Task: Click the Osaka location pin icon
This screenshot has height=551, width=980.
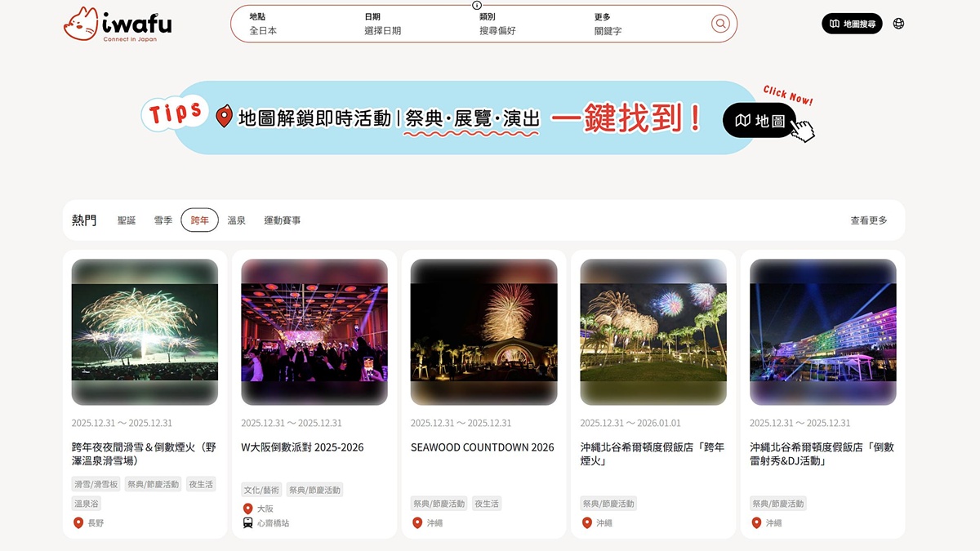Action: (x=247, y=509)
